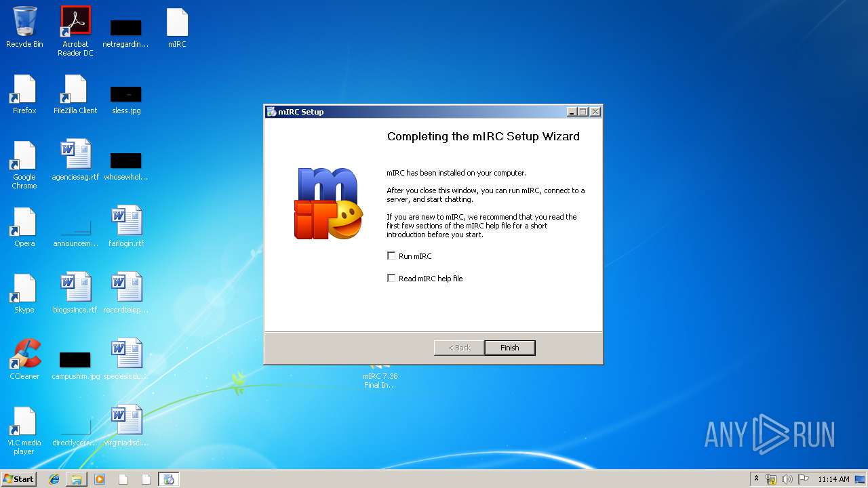Launch Internet Explorer from the taskbar

(x=54, y=479)
